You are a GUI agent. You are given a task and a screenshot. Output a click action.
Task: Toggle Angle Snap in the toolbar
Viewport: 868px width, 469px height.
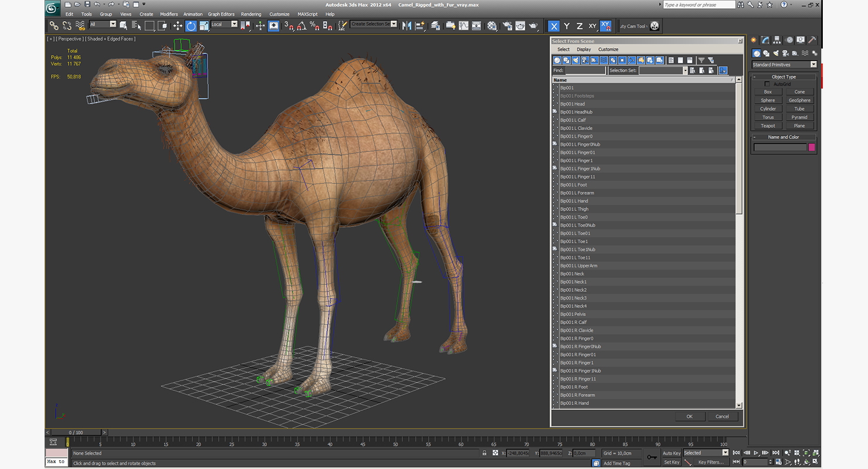tap(301, 26)
